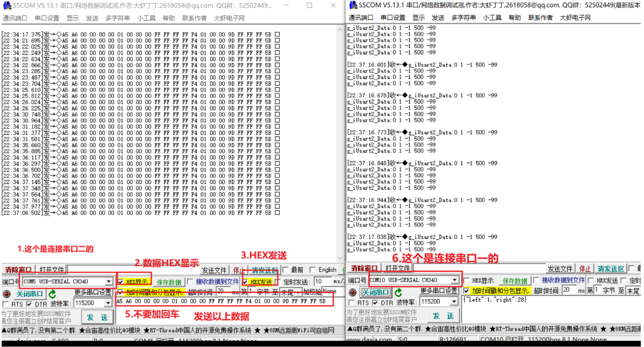
Task: Click SSCOM app icon in right title bar
Action: [x=353, y=5]
